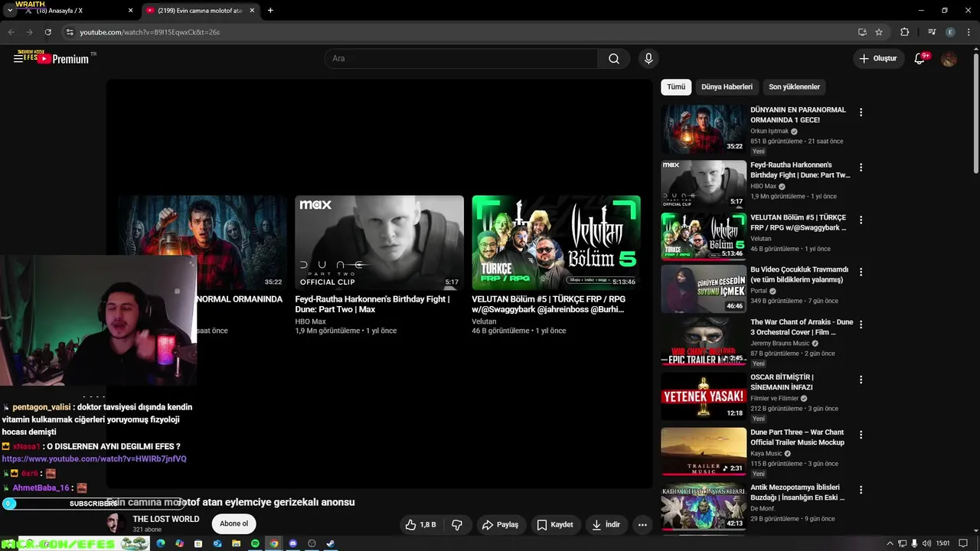Image resolution: width=980 pixels, height=551 pixels.
Task: Open volume control in system tray
Action: tap(926, 543)
